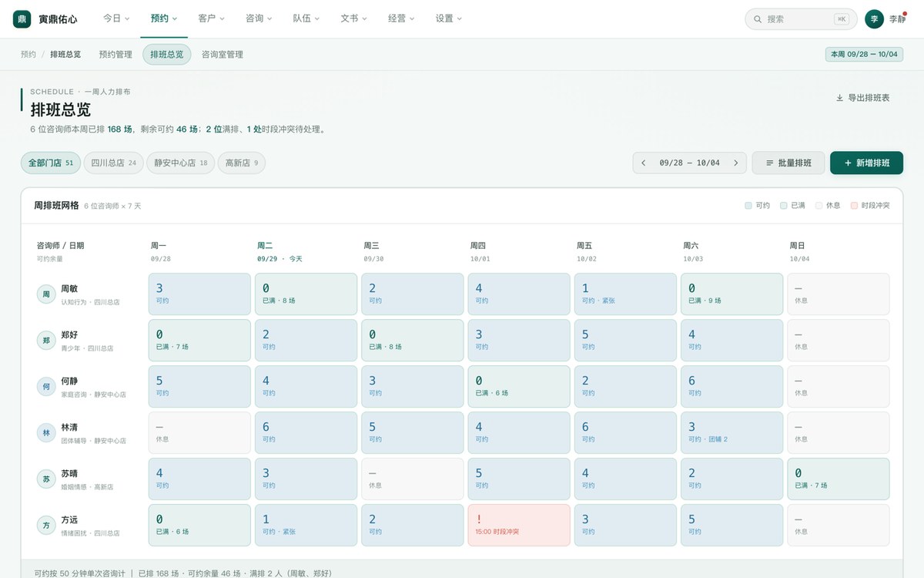Viewport: 924px width, 578px height.
Task: Open 苏晴 Sunday 已满 7 场 cell
Action: click(x=839, y=479)
